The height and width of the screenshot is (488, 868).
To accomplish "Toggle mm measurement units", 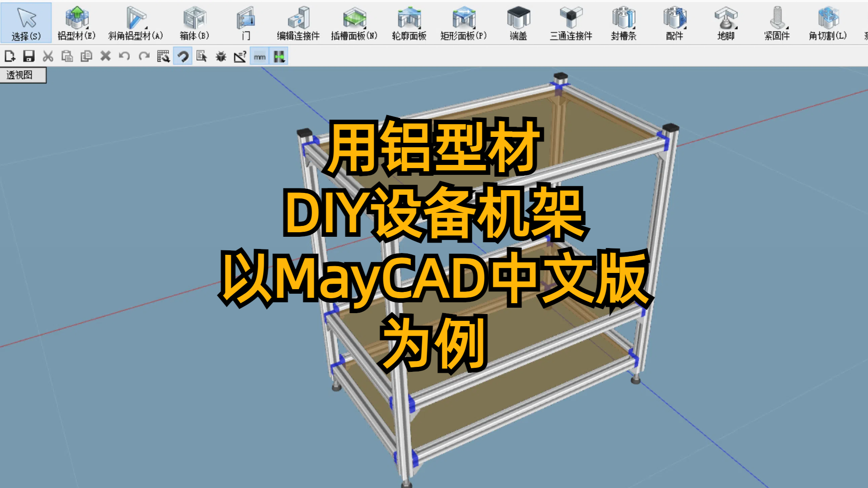I will point(259,57).
